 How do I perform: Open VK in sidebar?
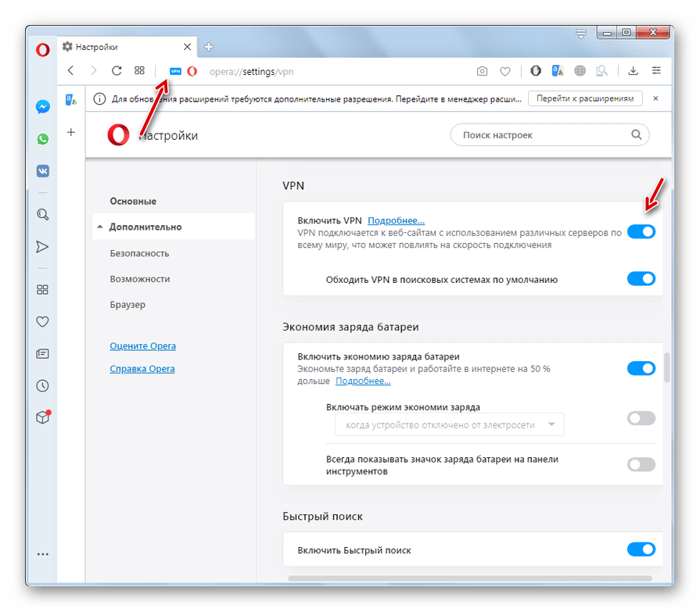click(x=43, y=171)
